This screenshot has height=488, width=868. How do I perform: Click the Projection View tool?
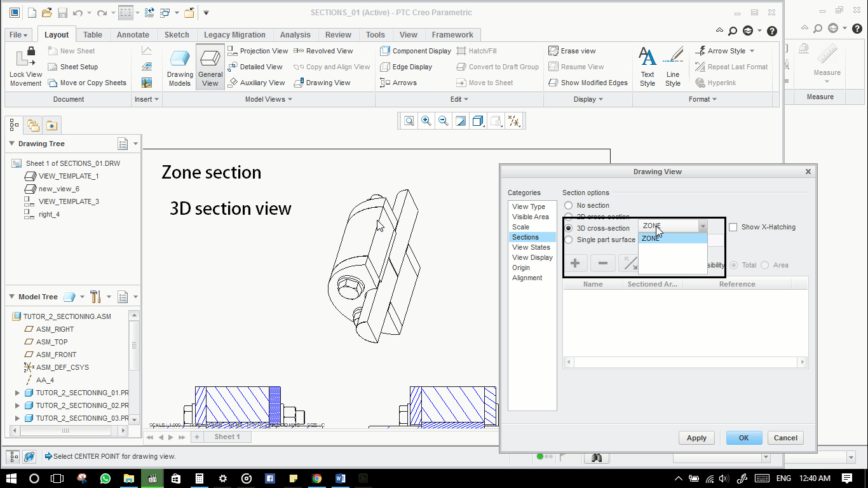(258, 51)
